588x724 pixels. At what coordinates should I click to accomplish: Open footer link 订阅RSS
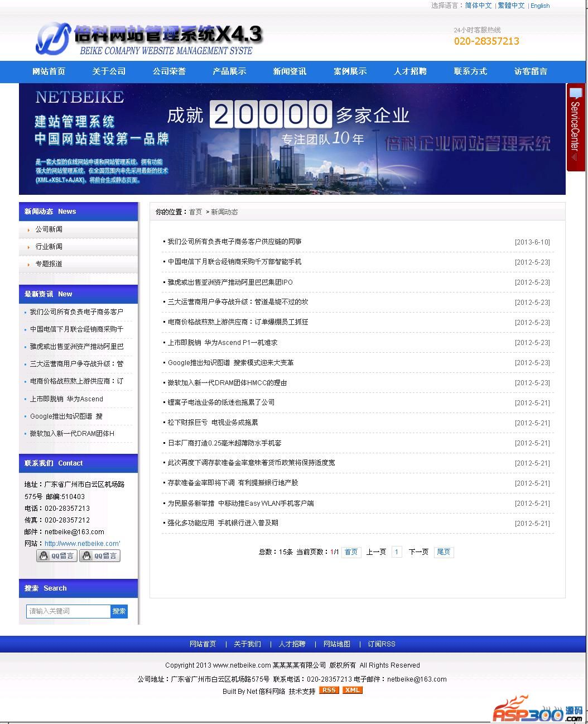pyautogui.click(x=382, y=644)
